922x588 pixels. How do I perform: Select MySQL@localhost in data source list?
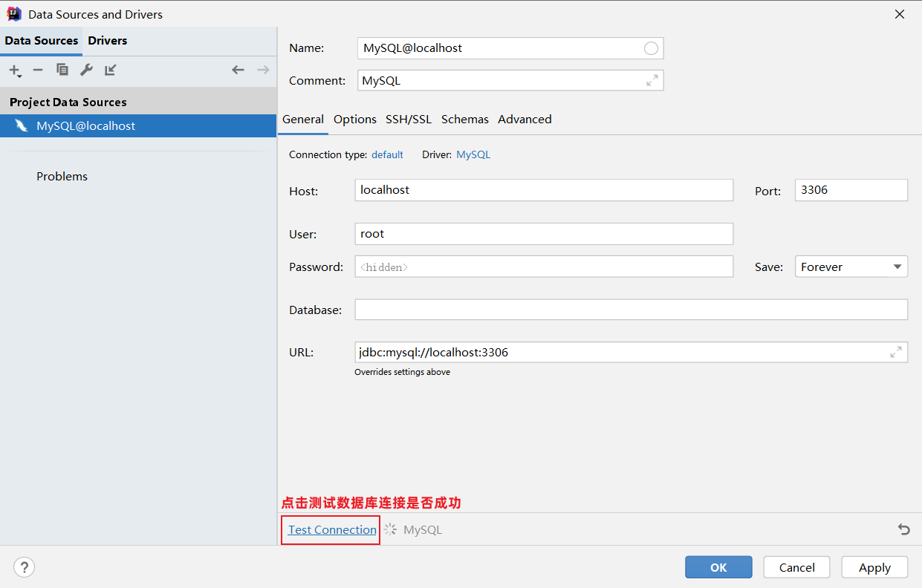click(x=85, y=126)
